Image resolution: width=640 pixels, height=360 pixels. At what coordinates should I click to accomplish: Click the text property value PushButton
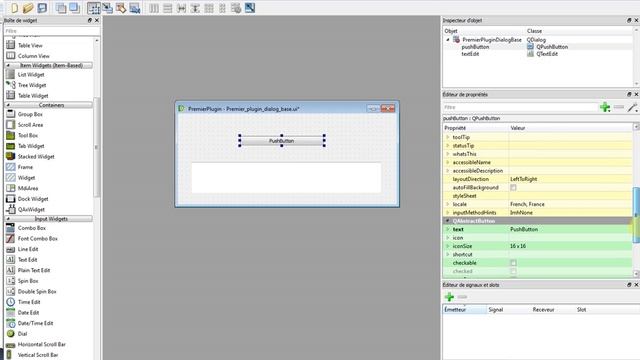[x=571, y=229]
